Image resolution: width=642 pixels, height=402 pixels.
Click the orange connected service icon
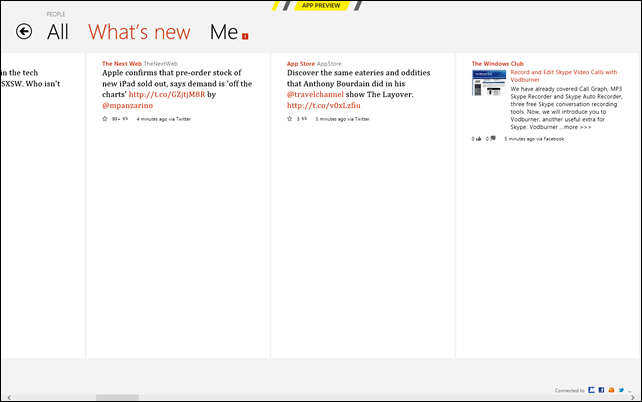coord(611,390)
